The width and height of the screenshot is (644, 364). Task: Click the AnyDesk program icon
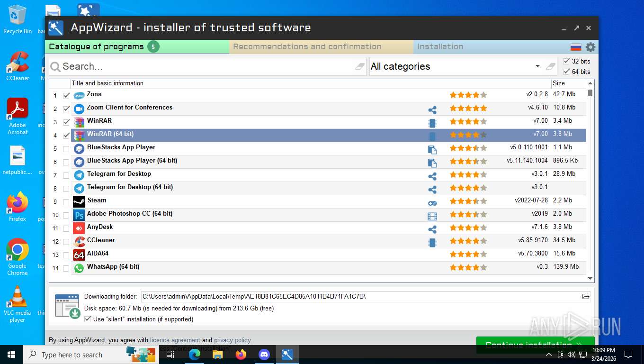[x=79, y=228]
